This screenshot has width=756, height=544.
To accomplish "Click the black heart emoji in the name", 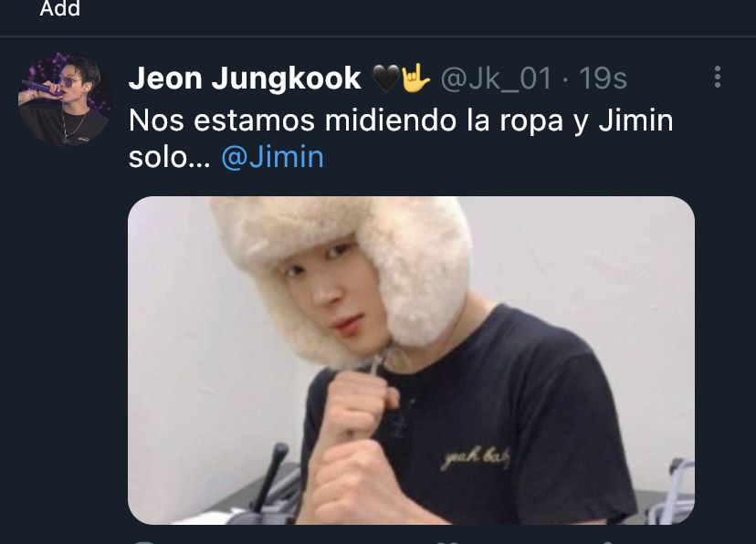I will click(386, 78).
